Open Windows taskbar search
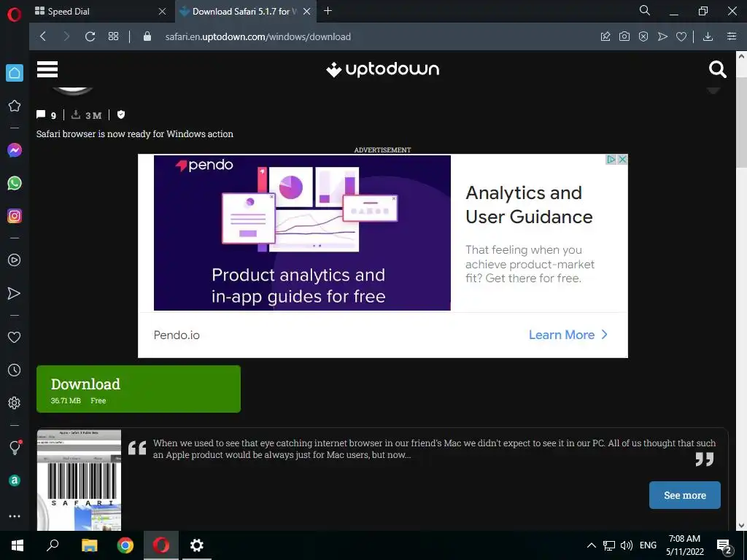Viewport: 747px width, 560px height. click(x=53, y=545)
